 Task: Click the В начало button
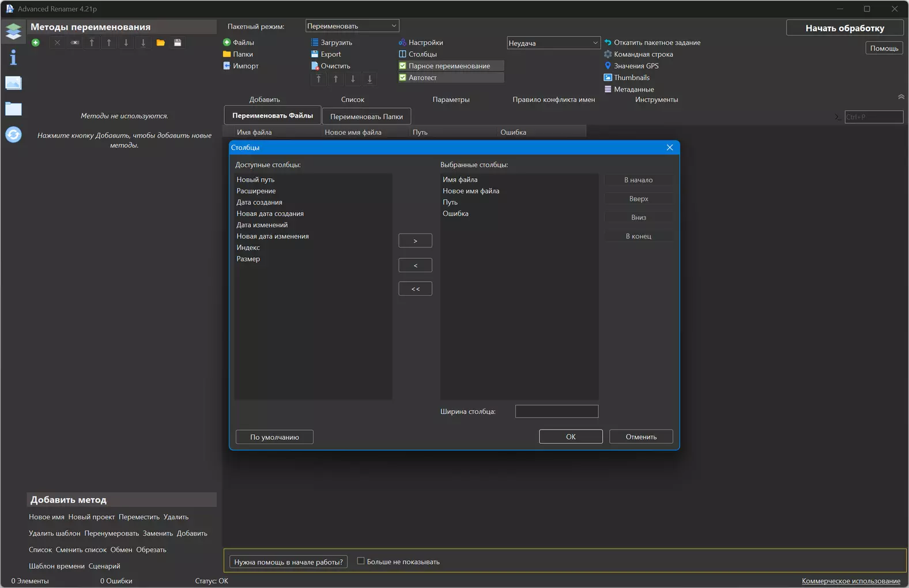point(639,180)
